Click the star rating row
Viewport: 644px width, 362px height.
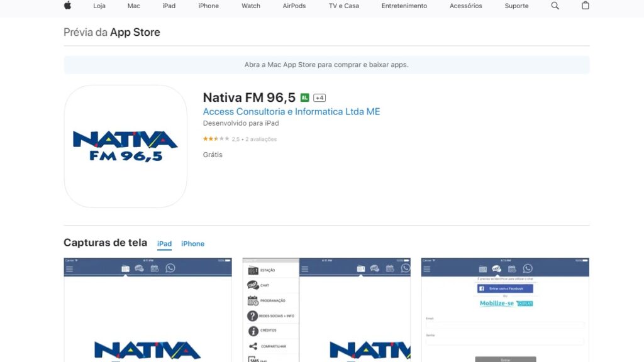216,139
